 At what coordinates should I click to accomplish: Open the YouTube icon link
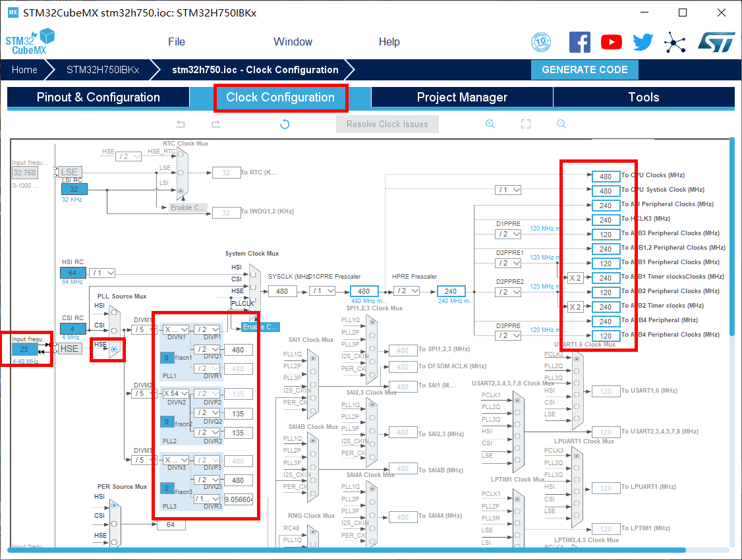[612, 42]
